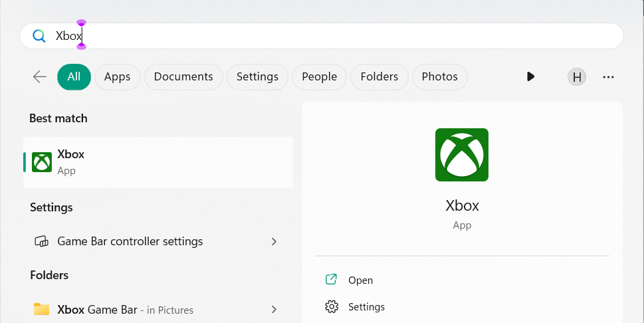Switch to the Documents filter tab
644x323 pixels.
[x=183, y=77]
